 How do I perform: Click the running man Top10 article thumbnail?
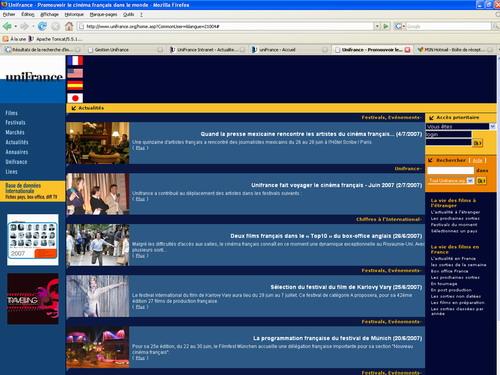98,245
